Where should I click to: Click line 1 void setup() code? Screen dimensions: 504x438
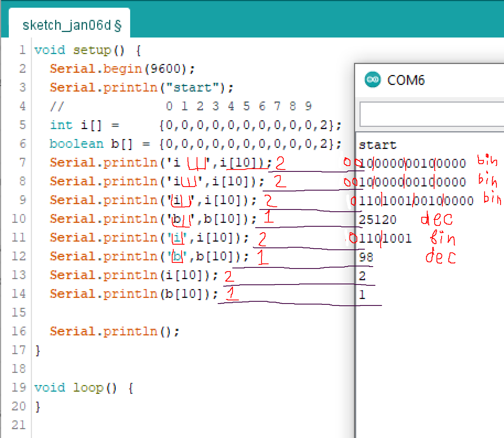tap(88, 50)
